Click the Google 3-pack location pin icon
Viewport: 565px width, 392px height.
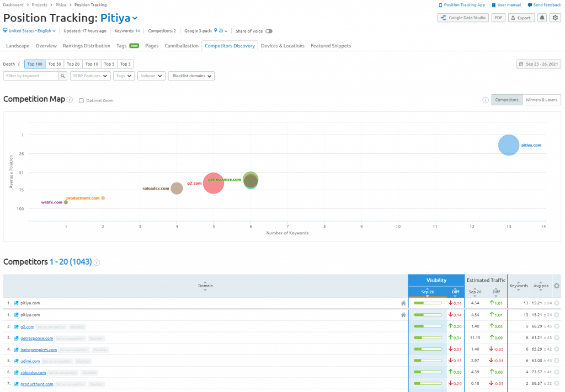216,30
